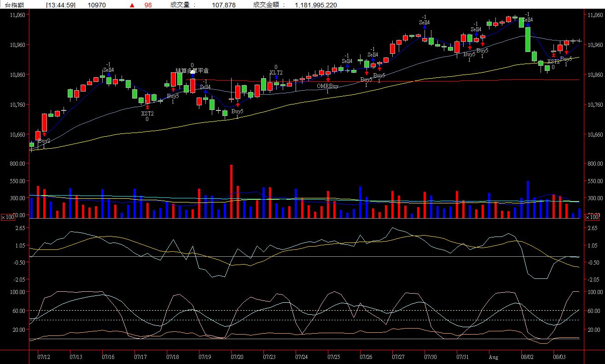The height and width of the screenshot is (364, 605).
Task: Select the 07/13 date on time axis
Action: point(76,357)
